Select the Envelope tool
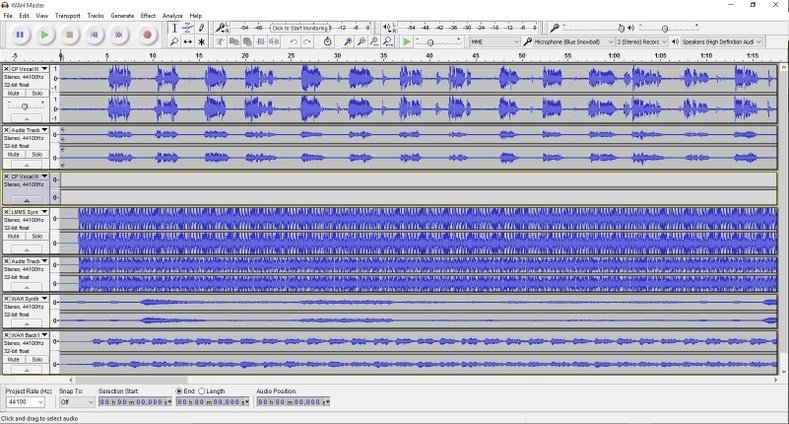The width and height of the screenshot is (789, 424). click(187, 28)
